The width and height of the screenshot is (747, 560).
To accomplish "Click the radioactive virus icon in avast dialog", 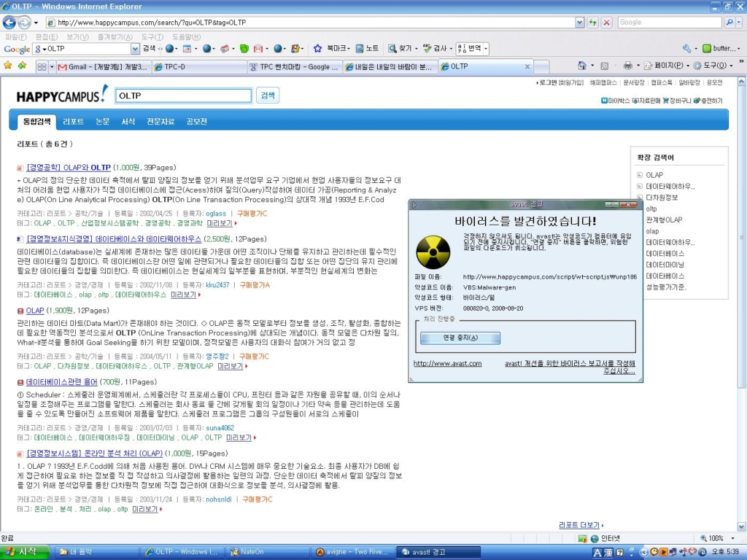I will click(x=433, y=252).
